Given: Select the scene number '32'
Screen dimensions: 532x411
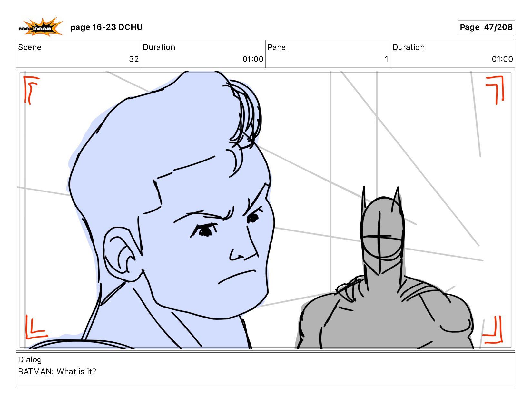Looking at the screenshot, I should 134,59.
